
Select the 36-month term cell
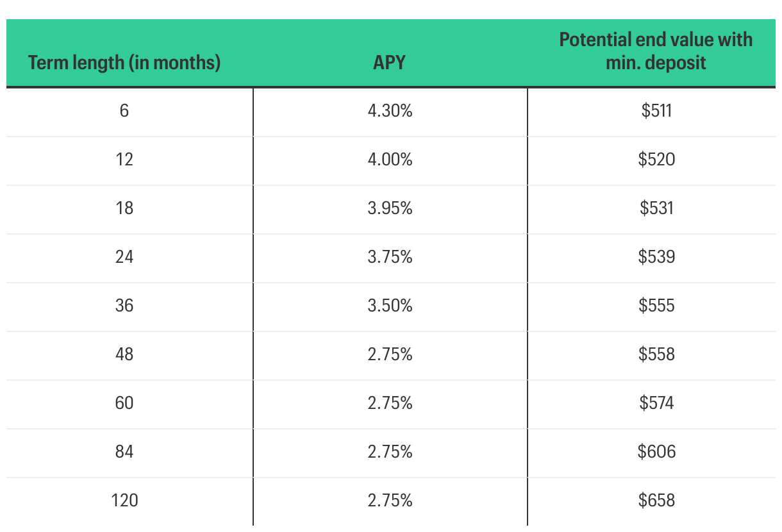pos(124,305)
